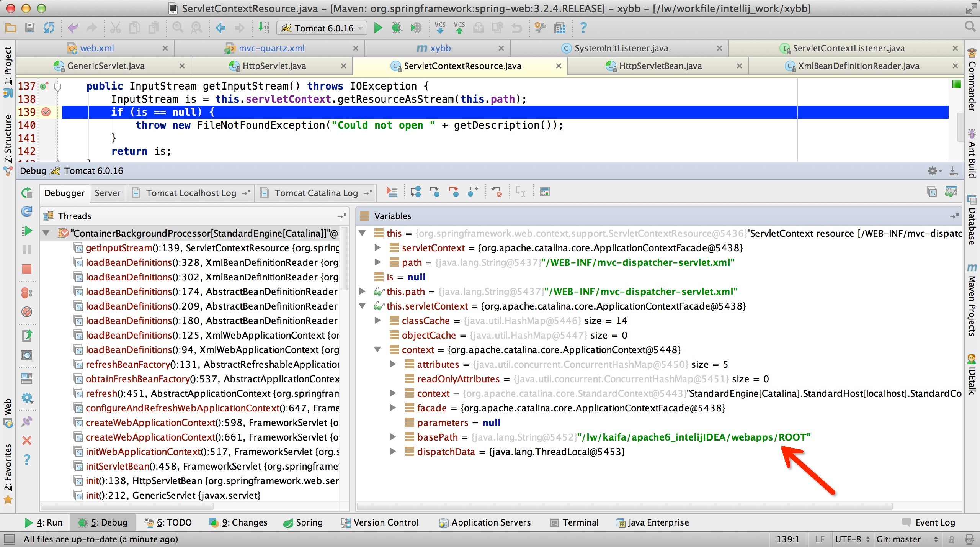
Task: Collapse the this.servletContext watch node
Action: (x=362, y=306)
